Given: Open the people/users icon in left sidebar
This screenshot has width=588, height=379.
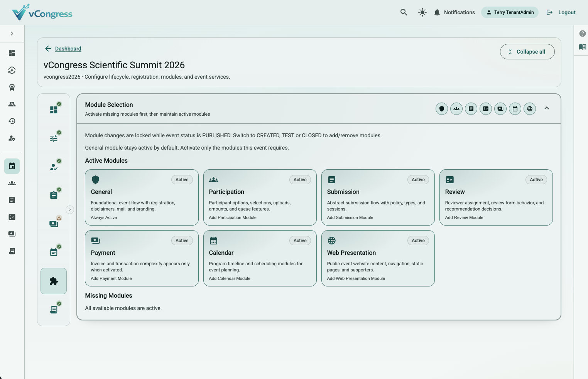Looking at the screenshot, I should click(x=12, y=104).
